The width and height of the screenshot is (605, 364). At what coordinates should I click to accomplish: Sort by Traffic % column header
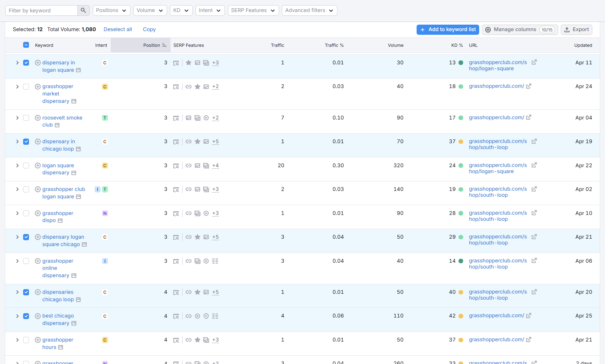334,45
